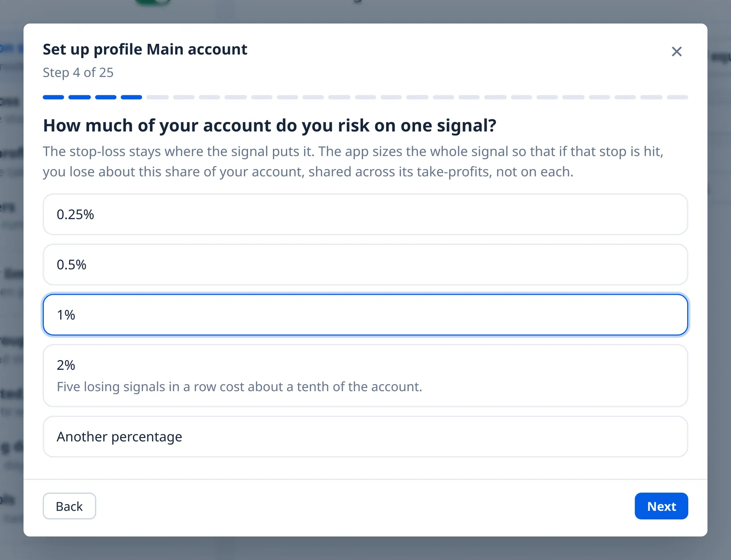The width and height of the screenshot is (731, 560).
Task: Click the fourth blue progress segment
Action: pos(132,97)
